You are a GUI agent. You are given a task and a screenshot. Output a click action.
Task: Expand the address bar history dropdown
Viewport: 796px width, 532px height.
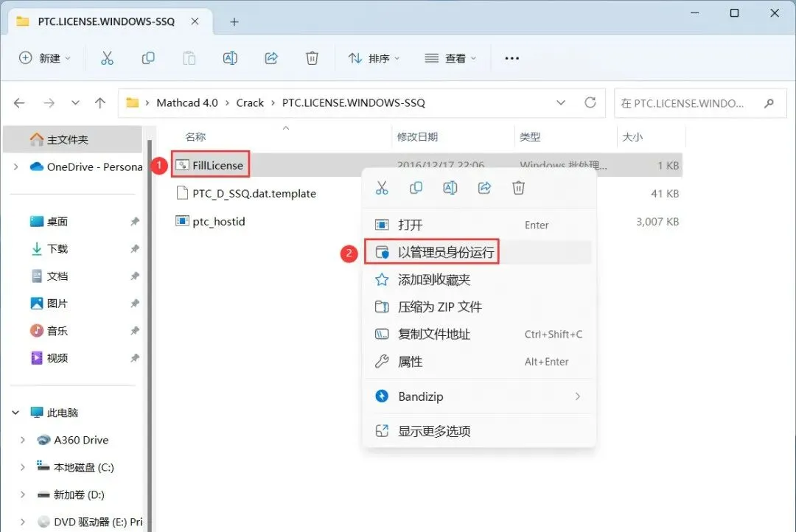[x=561, y=102]
